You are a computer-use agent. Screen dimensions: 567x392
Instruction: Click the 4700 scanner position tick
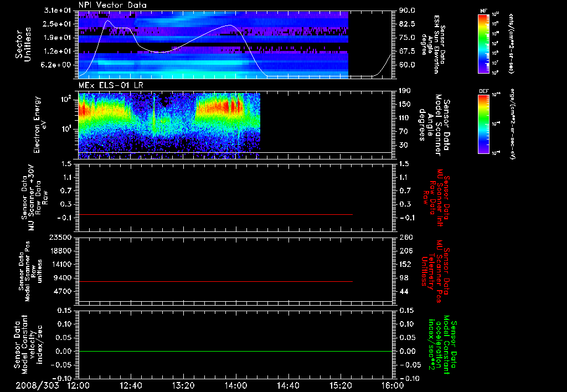pyautogui.click(x=63, y=291)
